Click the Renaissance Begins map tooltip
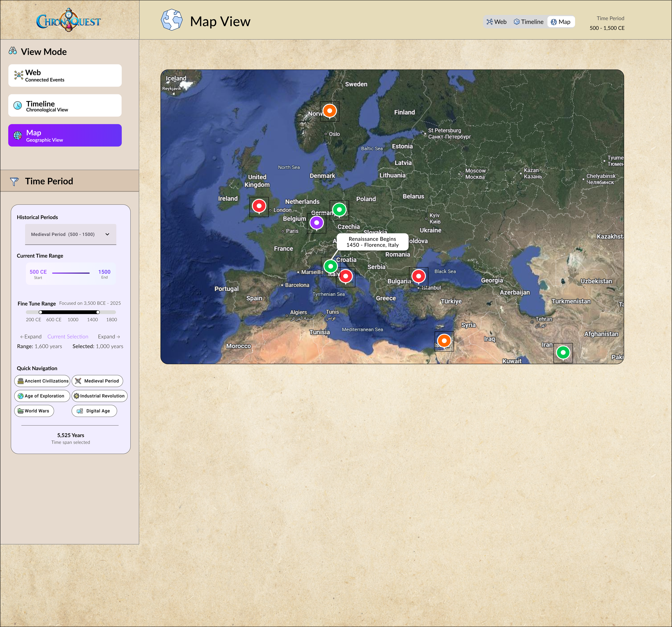Viewport: 672px width, 627px height. pyautogui.click(x=372, y=242)
